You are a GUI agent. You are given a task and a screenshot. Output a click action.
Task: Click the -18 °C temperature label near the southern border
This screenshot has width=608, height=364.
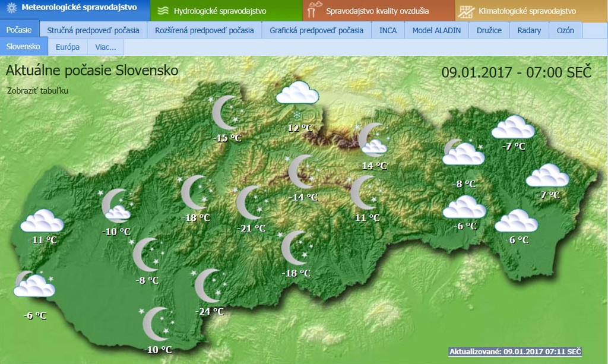(296, 273)
